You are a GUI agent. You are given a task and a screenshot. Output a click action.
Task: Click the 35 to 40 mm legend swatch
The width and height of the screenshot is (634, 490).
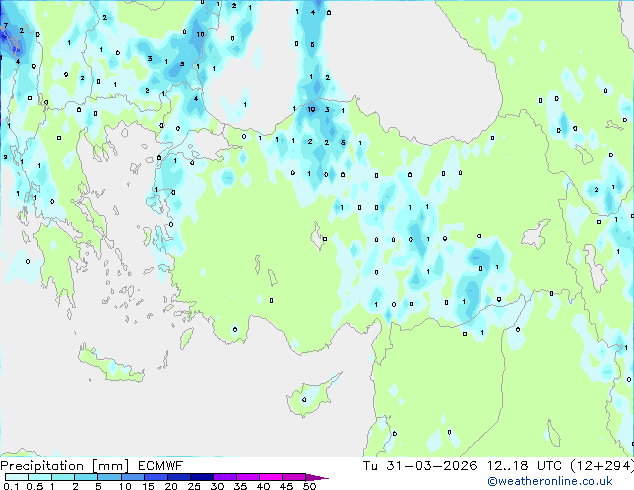click(x=248, y=477)
